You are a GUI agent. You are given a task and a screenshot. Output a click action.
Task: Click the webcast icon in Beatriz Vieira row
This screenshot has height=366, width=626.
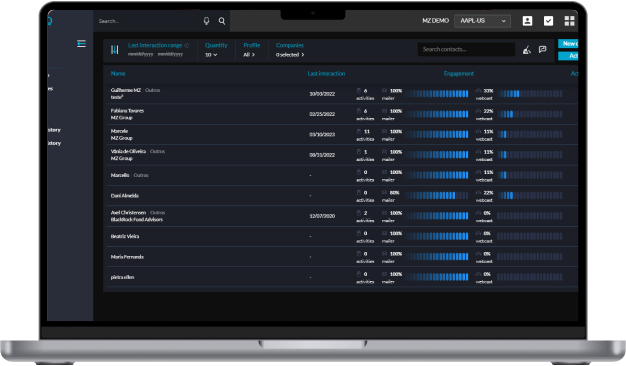click(x=478, y=233)
